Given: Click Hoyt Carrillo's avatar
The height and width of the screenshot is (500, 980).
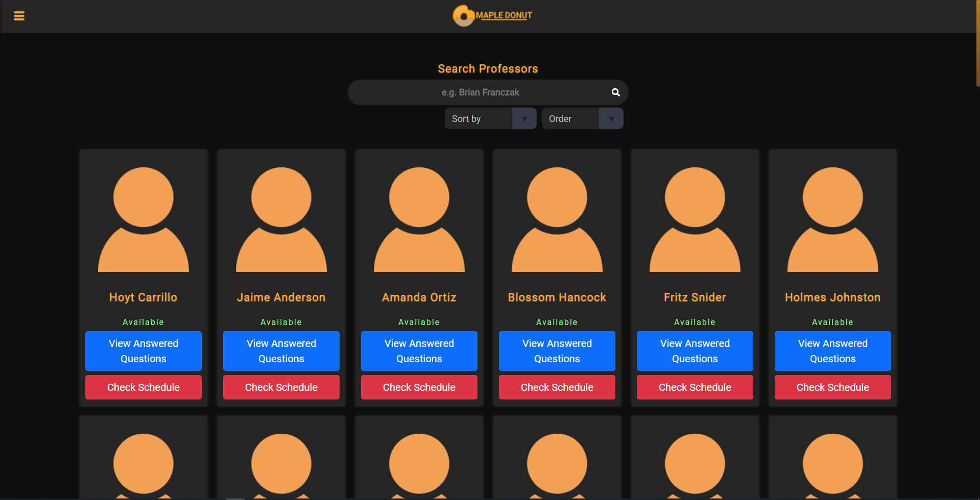Looking at the screenshot, I should click(x=144, y=219).
